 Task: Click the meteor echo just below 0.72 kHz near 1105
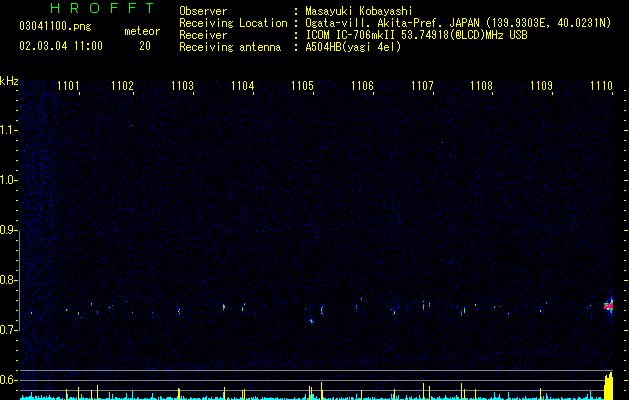(311, 321)
